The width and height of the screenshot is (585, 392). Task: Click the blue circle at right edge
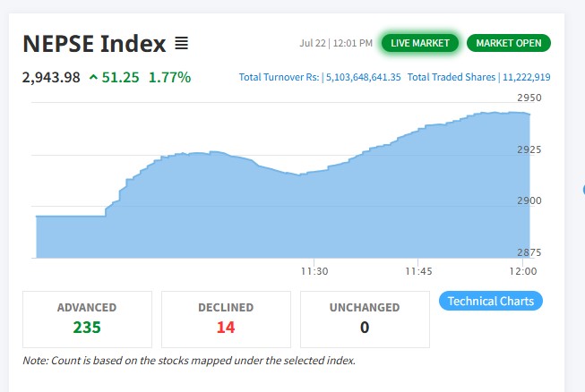tap(583, 190)
